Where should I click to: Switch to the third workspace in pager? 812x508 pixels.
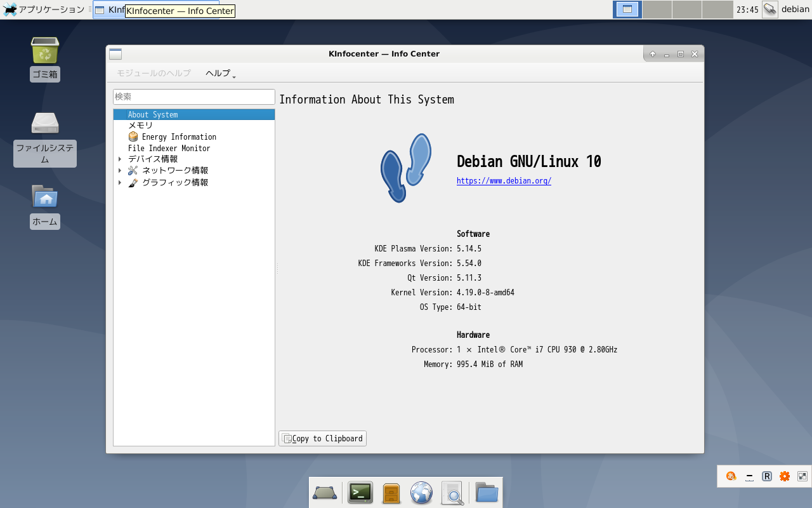[687, 10]
